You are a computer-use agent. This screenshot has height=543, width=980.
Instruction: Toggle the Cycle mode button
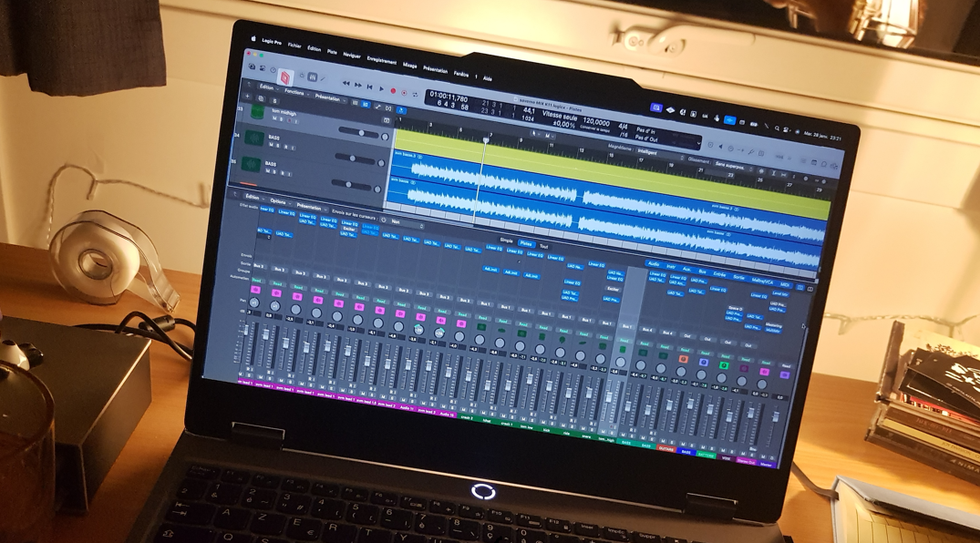click(x=415, y=94)
